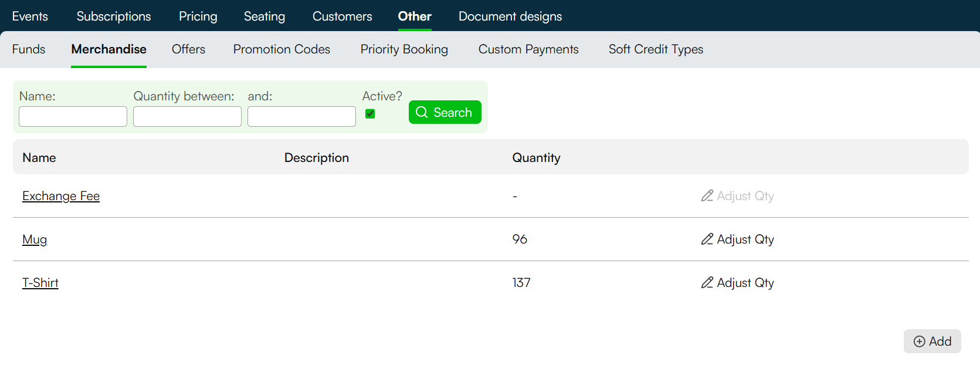
Task: Adjust quantity for Mug
Action: [x=737, y=239]
